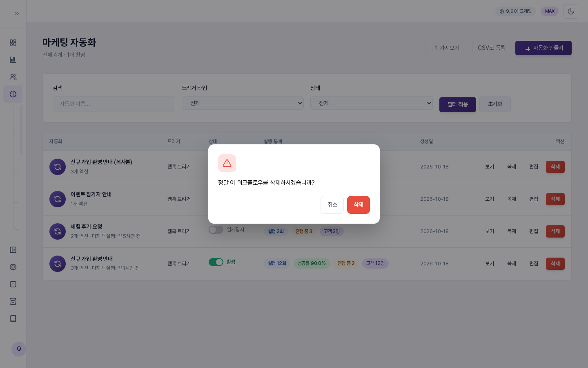Click the 신규 가입 환영 안내 row sync icon
The height and width of the screenshot is (368, 588).
tap(58, 264)
